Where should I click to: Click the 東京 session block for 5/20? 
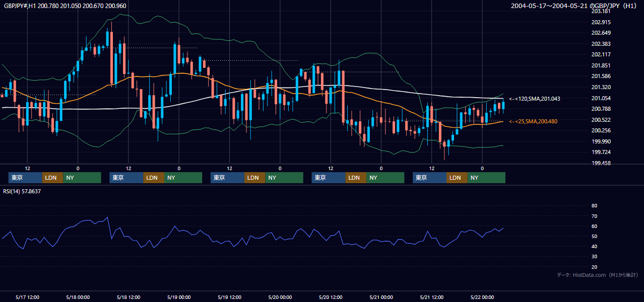point(329,178)
